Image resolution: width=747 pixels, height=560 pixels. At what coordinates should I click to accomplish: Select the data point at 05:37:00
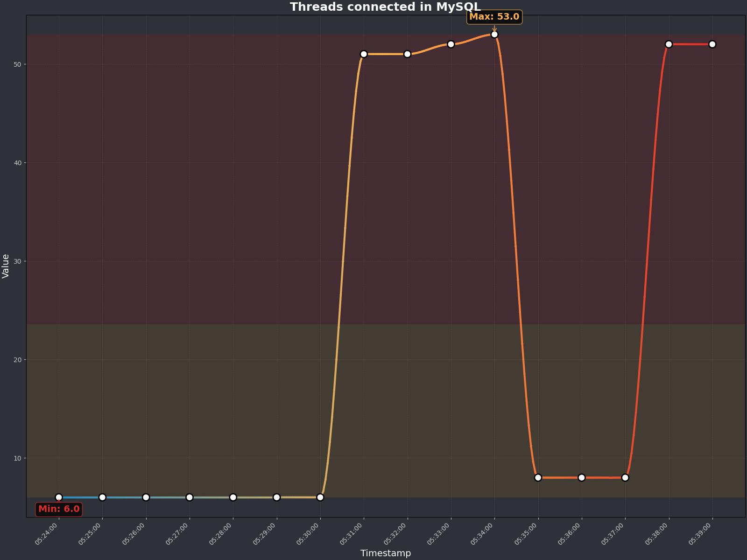coord(625,477)
